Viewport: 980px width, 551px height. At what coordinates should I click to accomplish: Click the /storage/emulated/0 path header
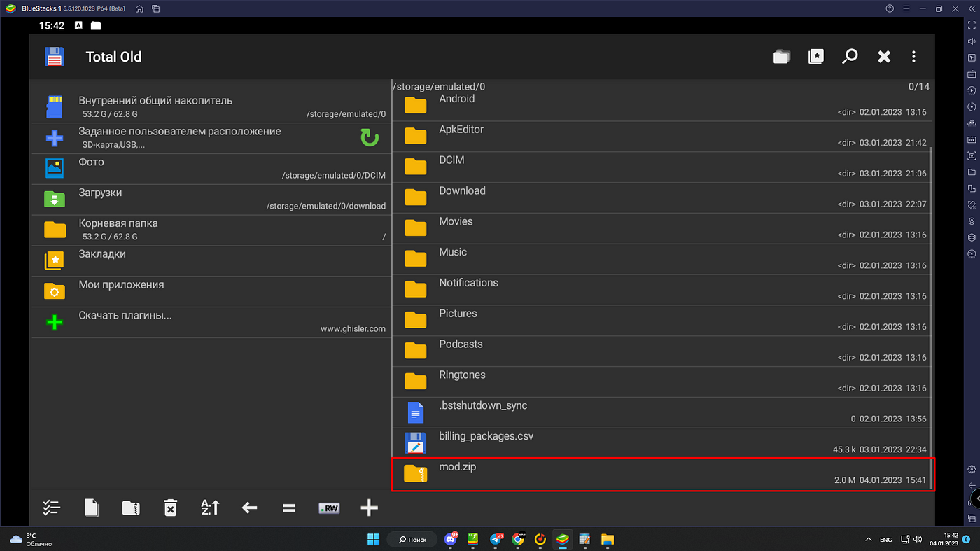pyautogui.click(x=440, y=87)
